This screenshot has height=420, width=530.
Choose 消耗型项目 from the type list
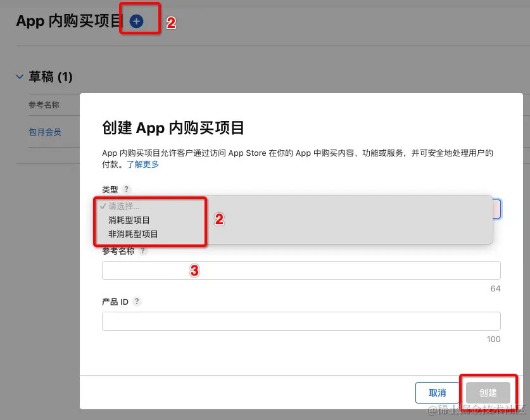coord(129,220)
